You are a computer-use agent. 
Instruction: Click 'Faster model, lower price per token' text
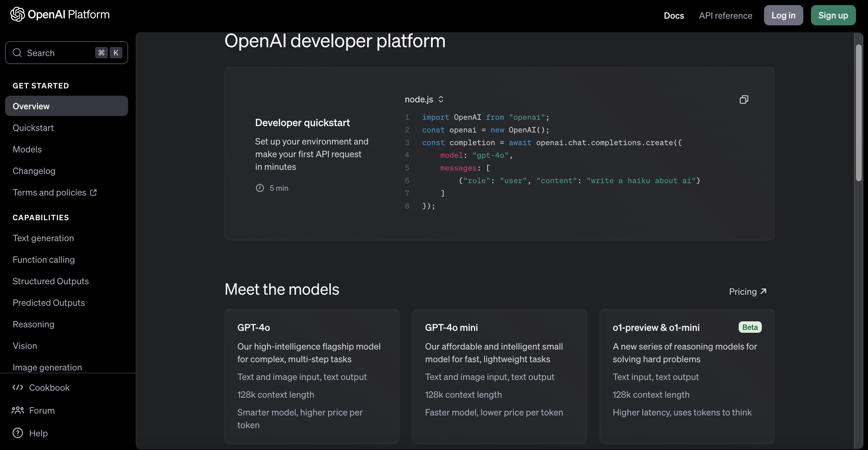click(x=494, y=412)
